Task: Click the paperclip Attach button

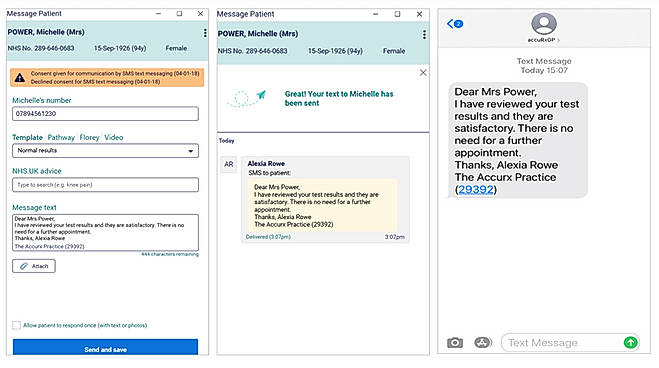Action: (34, 266)
